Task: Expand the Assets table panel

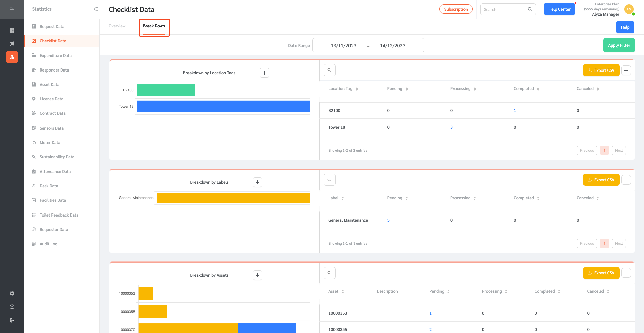Action: point(626,273)
